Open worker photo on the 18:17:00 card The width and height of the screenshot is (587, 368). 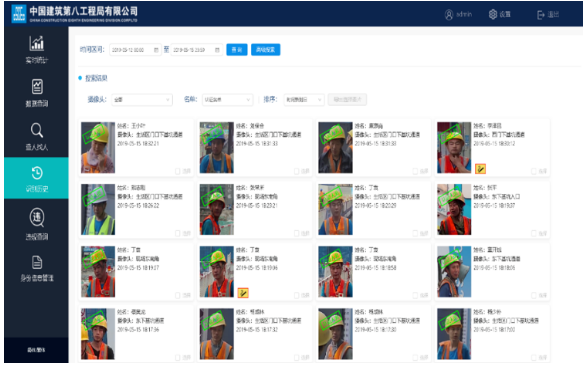454,334
